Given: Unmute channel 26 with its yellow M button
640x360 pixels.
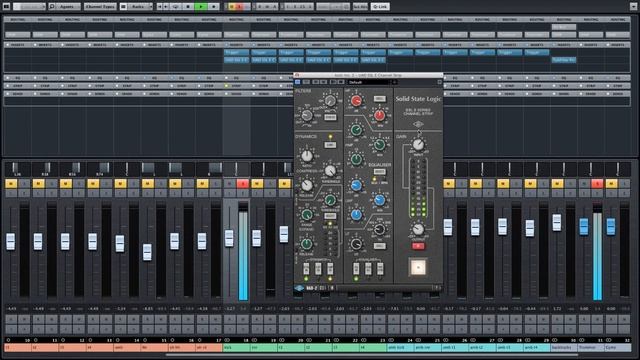Looking at the screenshot, I should click(449, 184).
